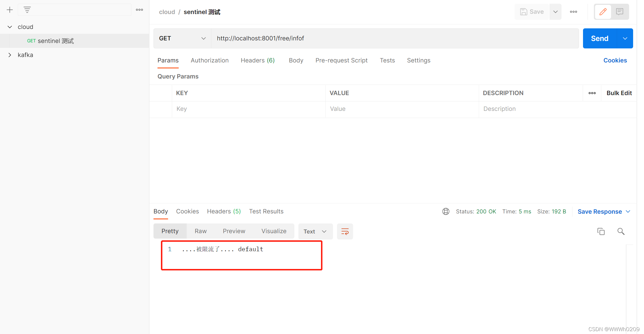Open the comments panel icon
Viewport: 644px width, 334px height.
pyautogui.click(x=620, y=12)
